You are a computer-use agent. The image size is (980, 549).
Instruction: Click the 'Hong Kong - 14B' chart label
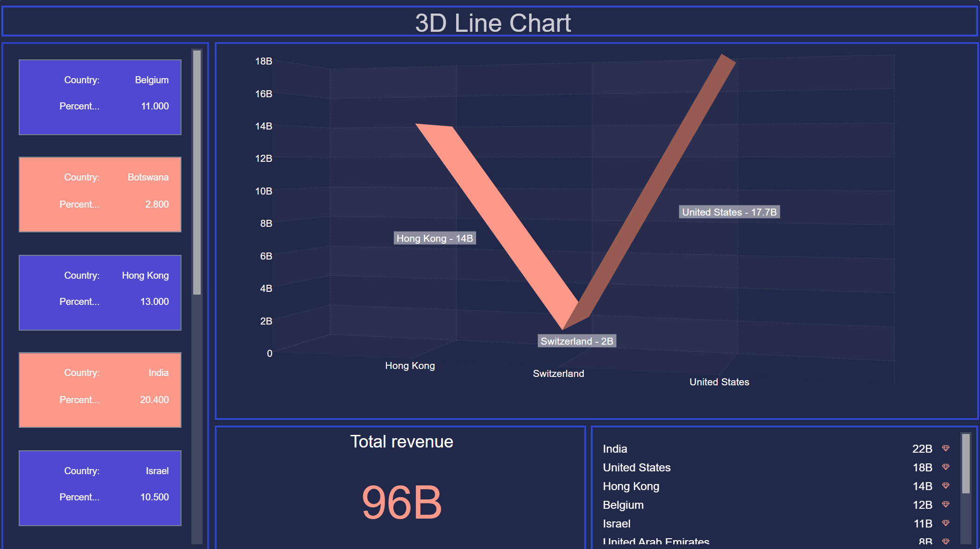[x=435, y=238]
